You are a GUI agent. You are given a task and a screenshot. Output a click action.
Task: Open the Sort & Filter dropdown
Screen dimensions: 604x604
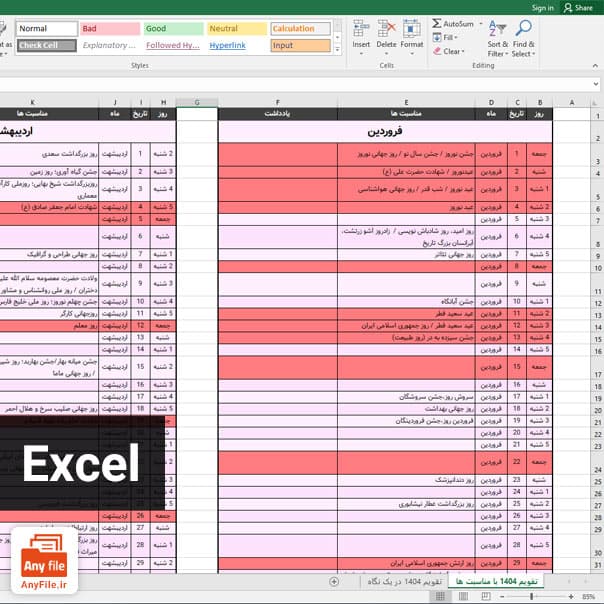(507, 54)
